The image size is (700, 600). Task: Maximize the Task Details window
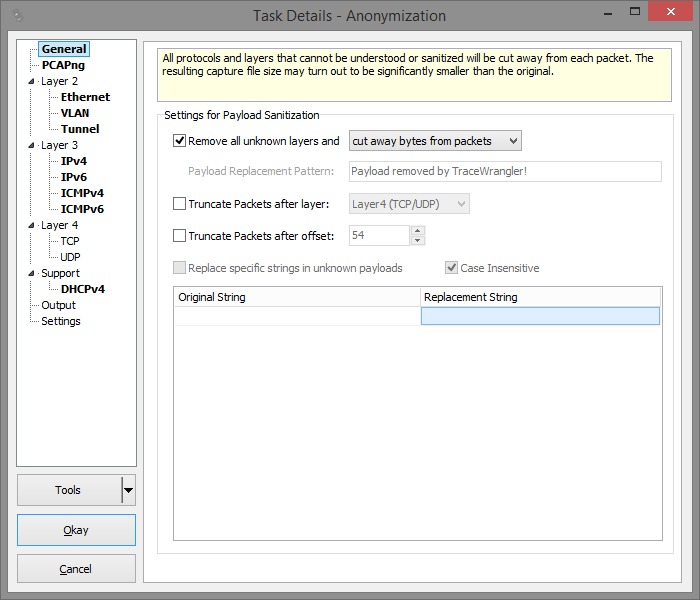click(634, 12)
